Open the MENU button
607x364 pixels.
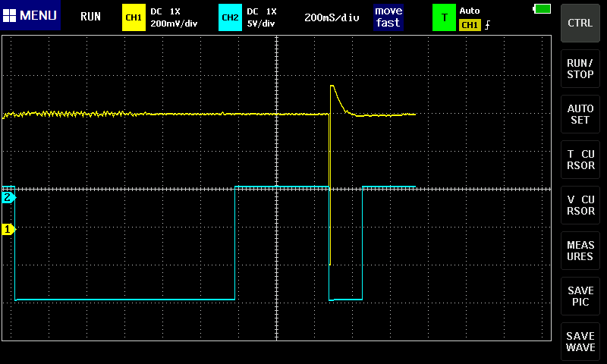(x=30, y=16)
